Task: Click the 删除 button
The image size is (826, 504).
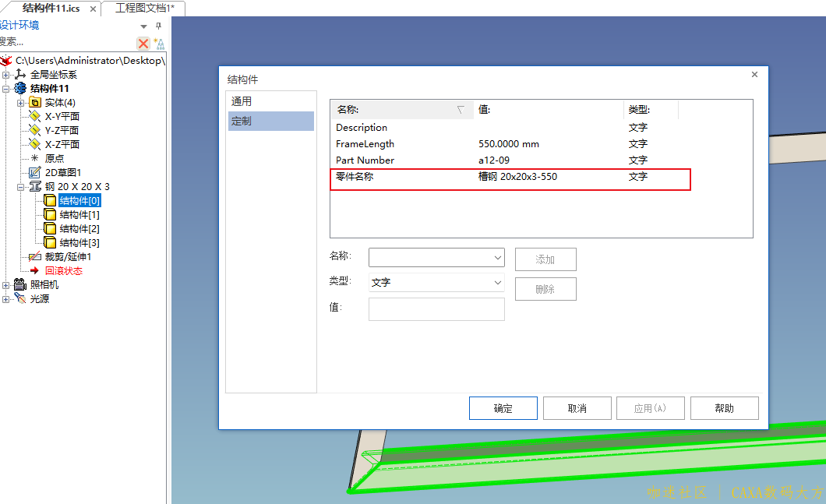Action: [545, 289]
